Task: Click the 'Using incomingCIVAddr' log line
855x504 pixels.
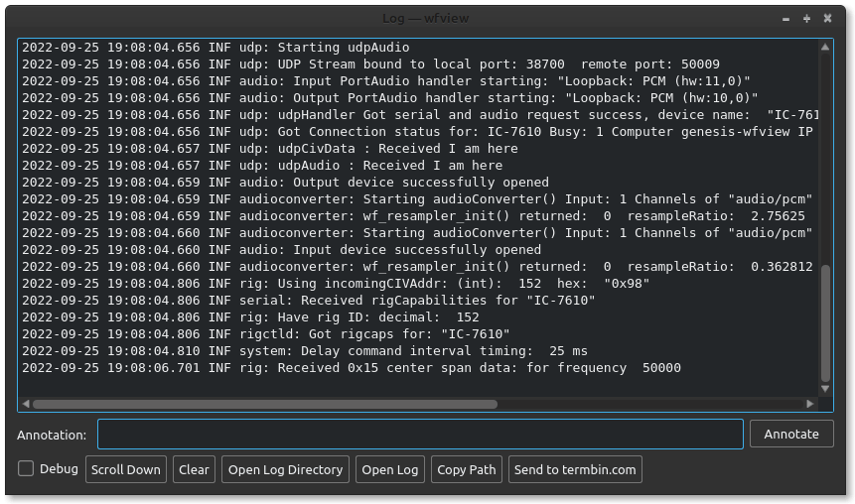Action: [336, 284]
